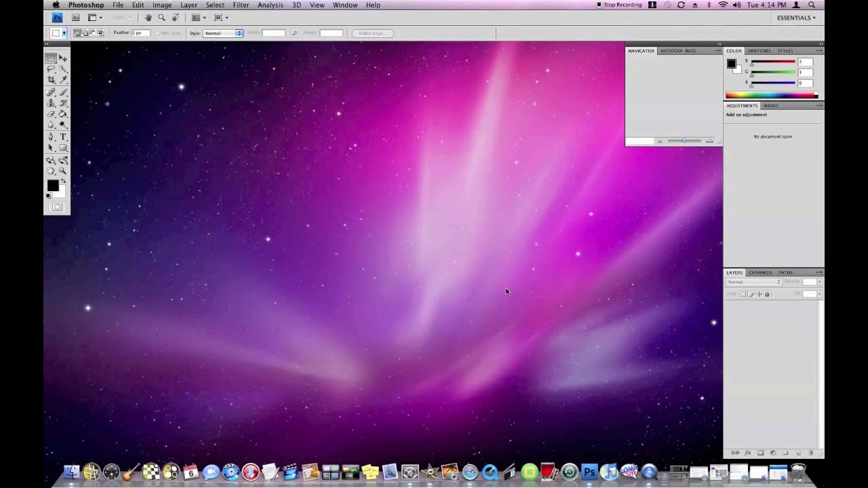Open Finder from the Dock
The image size is (868, 488).
[x=71, y=472]
